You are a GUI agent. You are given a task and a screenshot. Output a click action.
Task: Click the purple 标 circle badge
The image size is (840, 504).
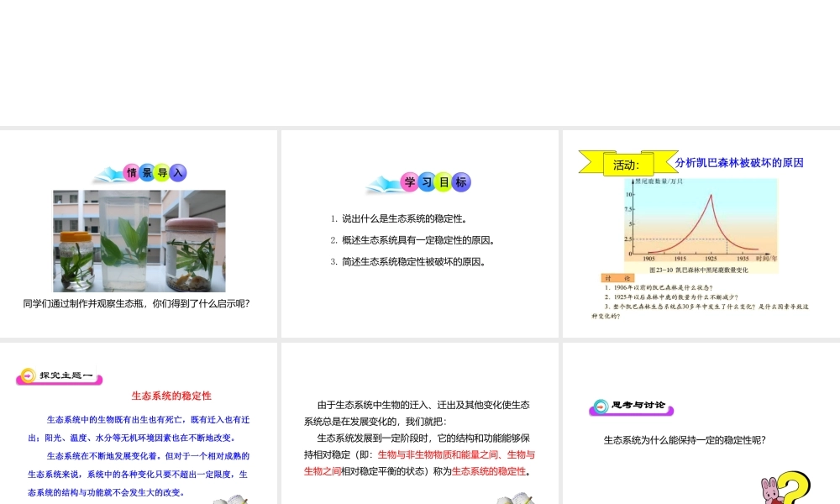pos(461,182)
